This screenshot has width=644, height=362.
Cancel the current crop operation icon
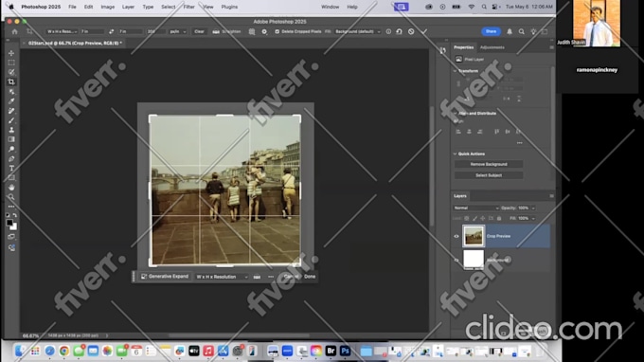(x=411, y=31)
